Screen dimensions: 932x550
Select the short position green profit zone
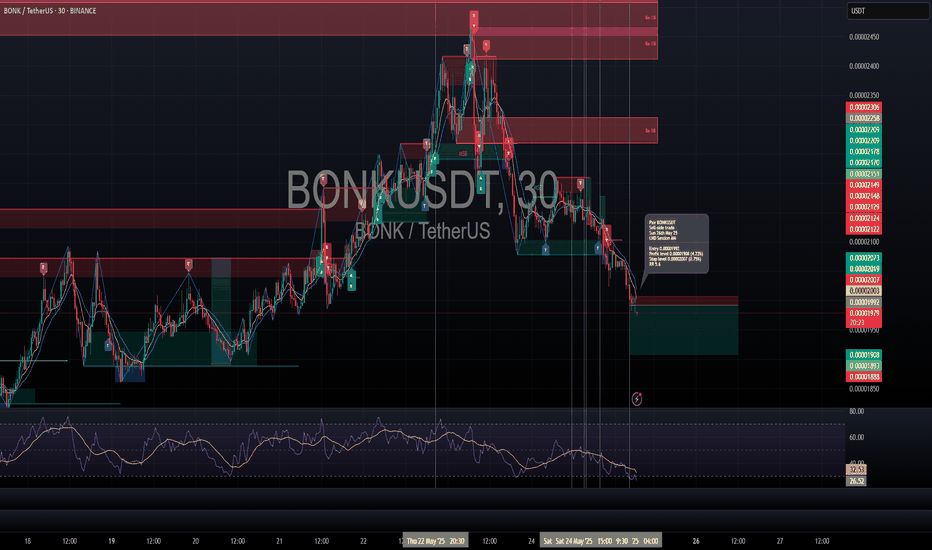point(684,330)
